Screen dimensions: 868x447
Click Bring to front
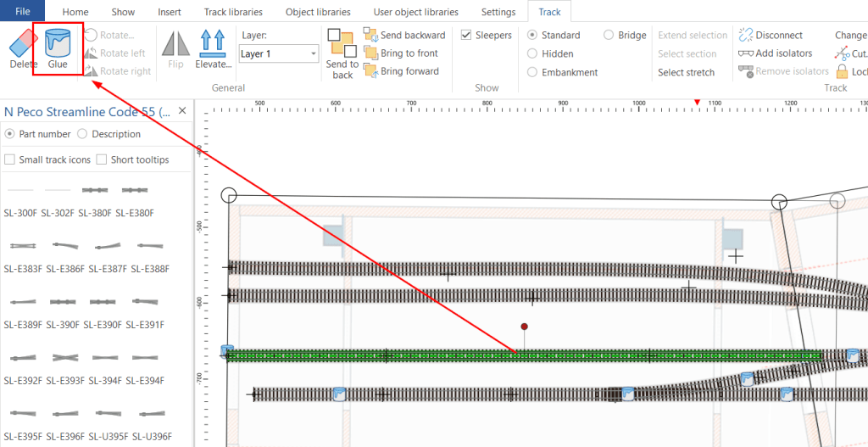pyautogui.click(x=403, y=53)
